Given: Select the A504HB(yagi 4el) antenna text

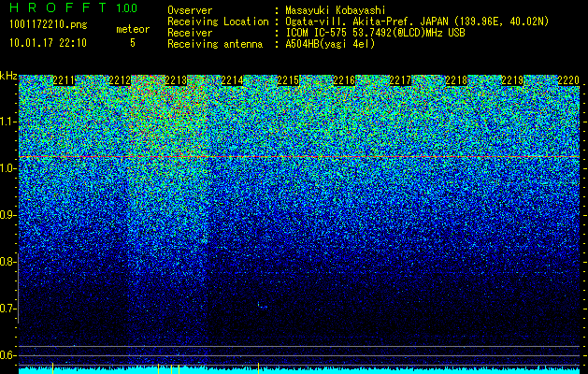Looking at the screenshot, I should pyautogui.click(x=330, y=44).
